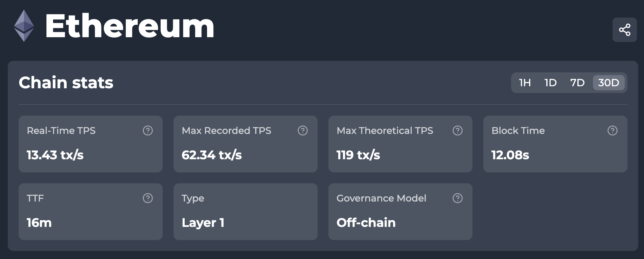Image resolution: width=644 pixels, height=259 pixels.
Task: Click the Max Recorded TPS help icon
Action: point(303,131)
